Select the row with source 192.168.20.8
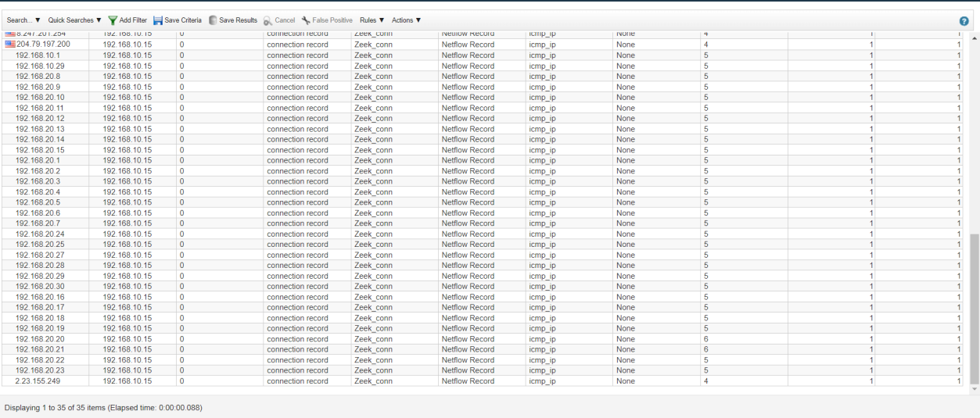Viewport: 980px width, 418px height. [x=38, y=77]
